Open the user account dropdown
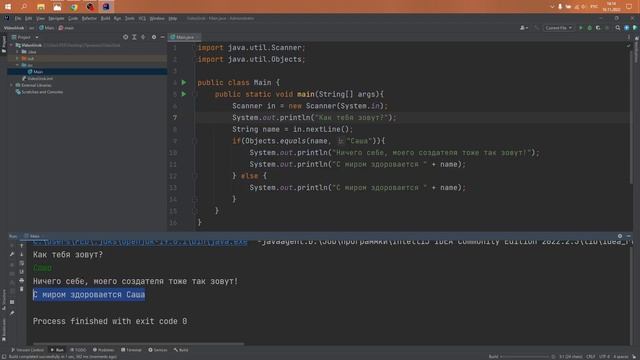 point(524,28)
